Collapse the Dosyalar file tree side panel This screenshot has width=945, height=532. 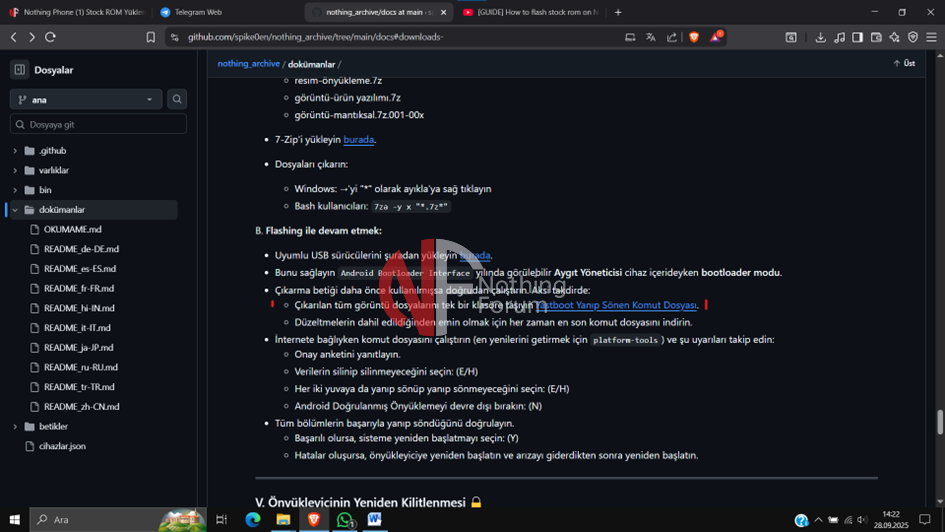click(19, 70)
